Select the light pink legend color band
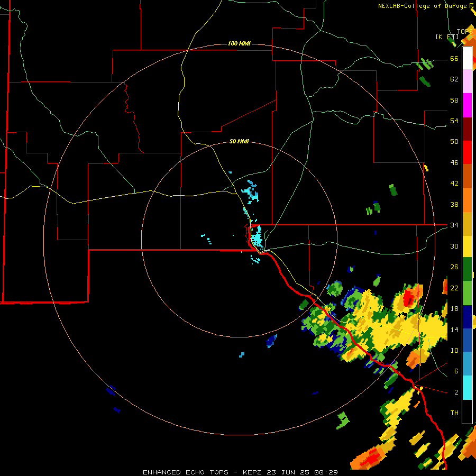This screenshot has width=476, height=476. pyautogui.click(x=467, y=81)
